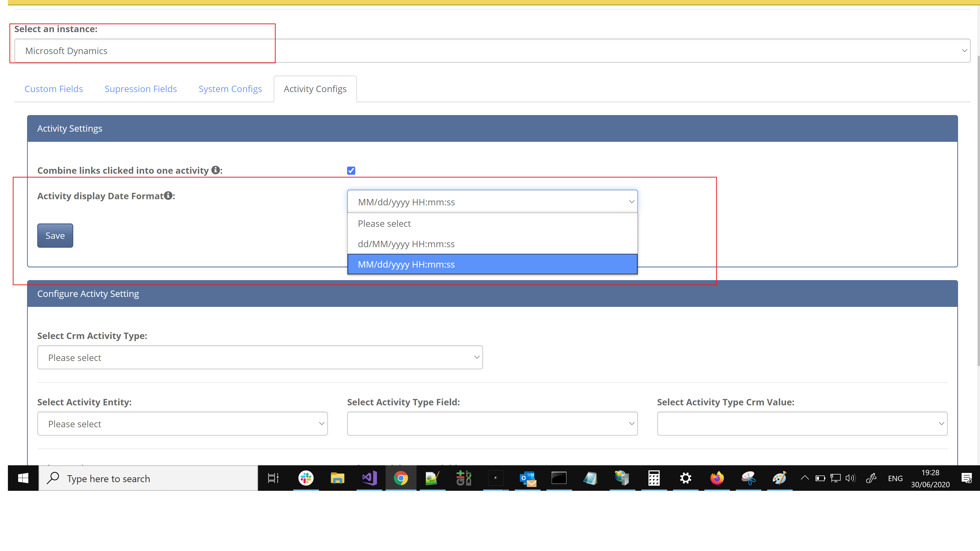Open the Supression Fields tab
Screen dimensions: 980x551
[x=141, y=89]
